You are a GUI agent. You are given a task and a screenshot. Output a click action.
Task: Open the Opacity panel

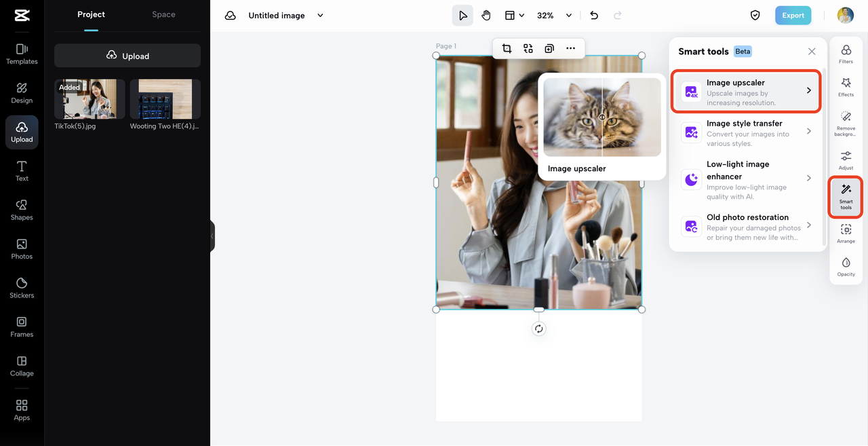(846, 267)
